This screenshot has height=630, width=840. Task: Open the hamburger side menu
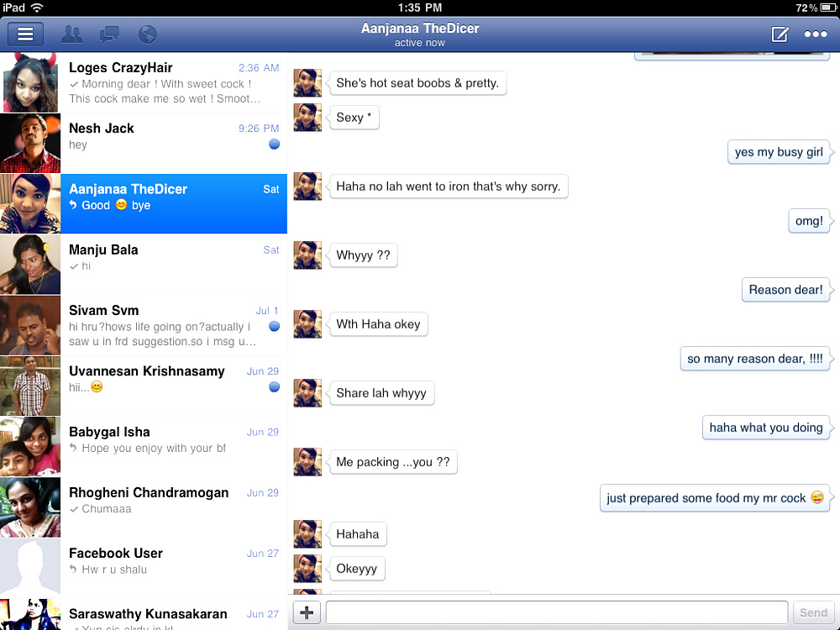point(25,34)
